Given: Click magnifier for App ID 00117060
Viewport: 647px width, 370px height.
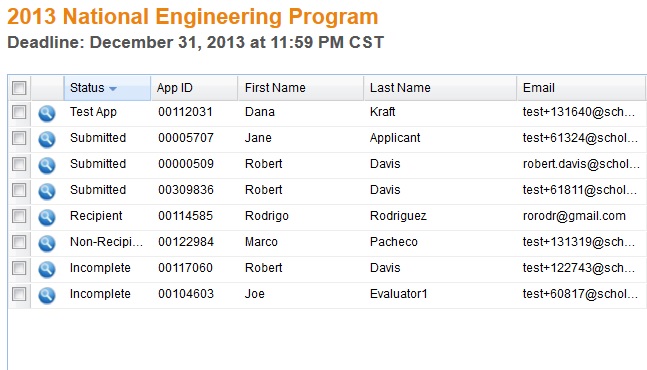Looking at the screenshot, I should (47, 269).
